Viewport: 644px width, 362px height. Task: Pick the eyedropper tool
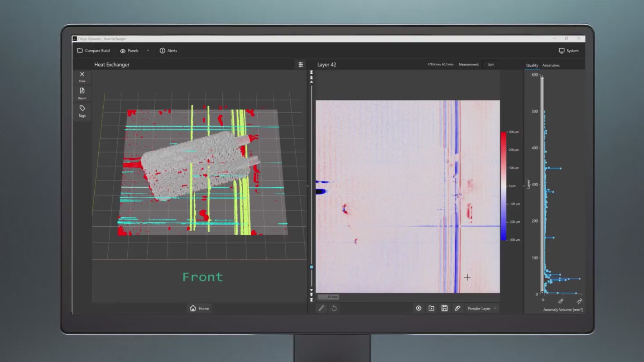(x=457, y=308)
